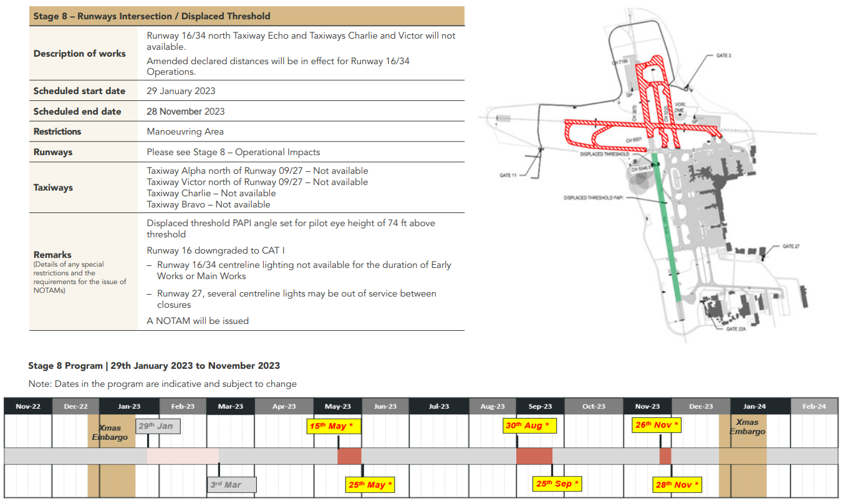Click the GATE 22A label on the airport map

coord(736,329)
